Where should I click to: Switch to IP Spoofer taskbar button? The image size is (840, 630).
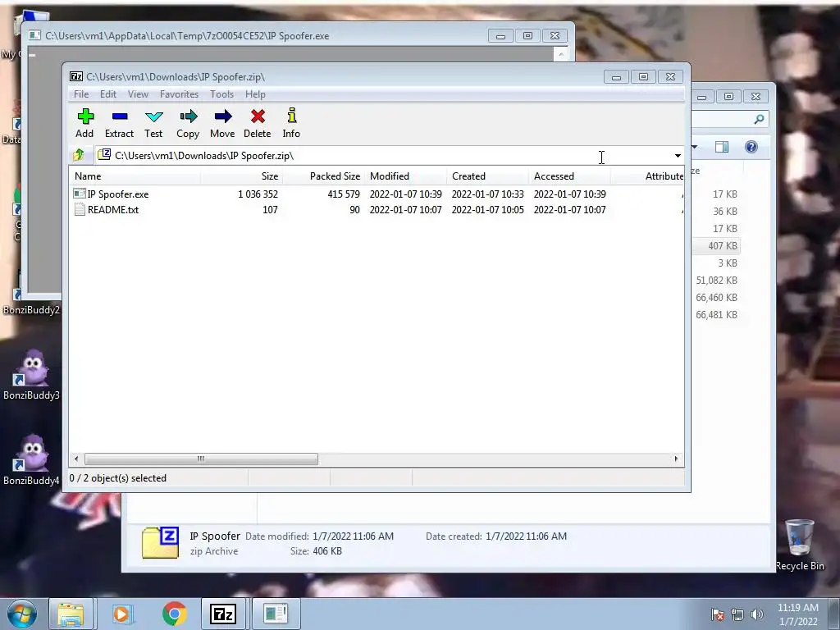coord(276,614)
